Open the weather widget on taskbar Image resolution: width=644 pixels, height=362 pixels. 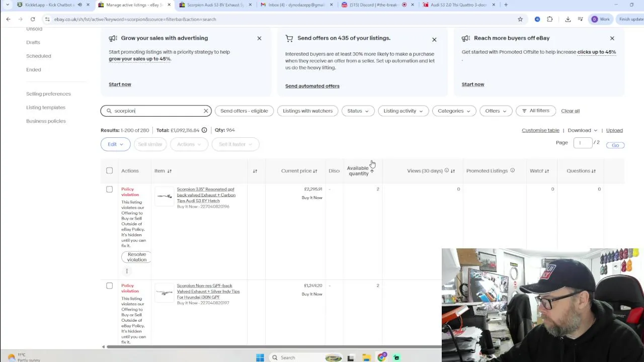(23, 357)
